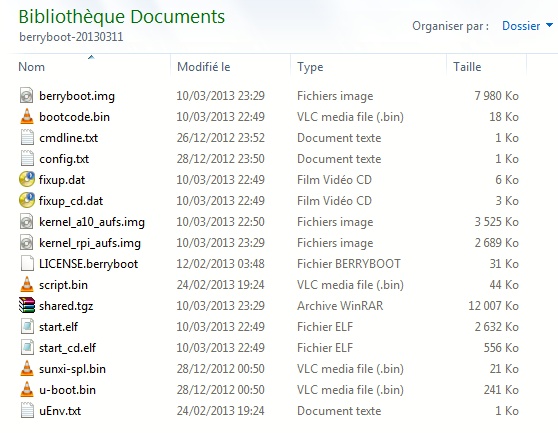This screenshot has height=433, width=558.
Task: Open the Dossier arrange-by dropdown
Action: pos(527,26)
